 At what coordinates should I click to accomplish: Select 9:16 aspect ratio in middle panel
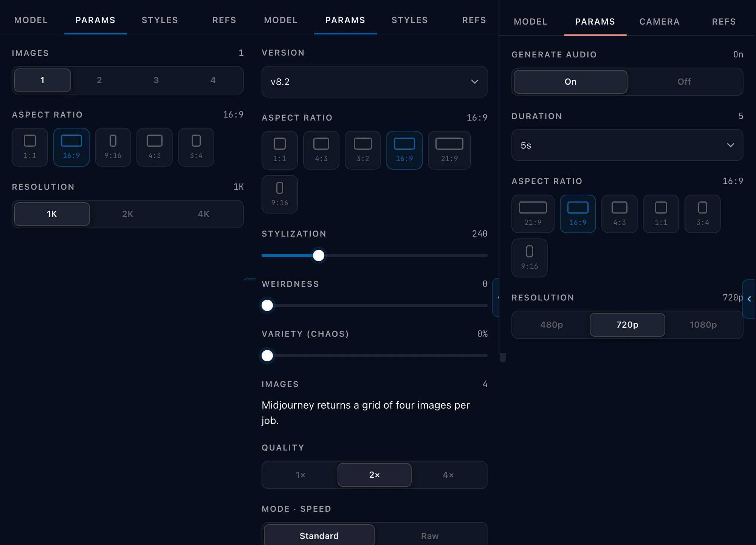pos(280,194)
